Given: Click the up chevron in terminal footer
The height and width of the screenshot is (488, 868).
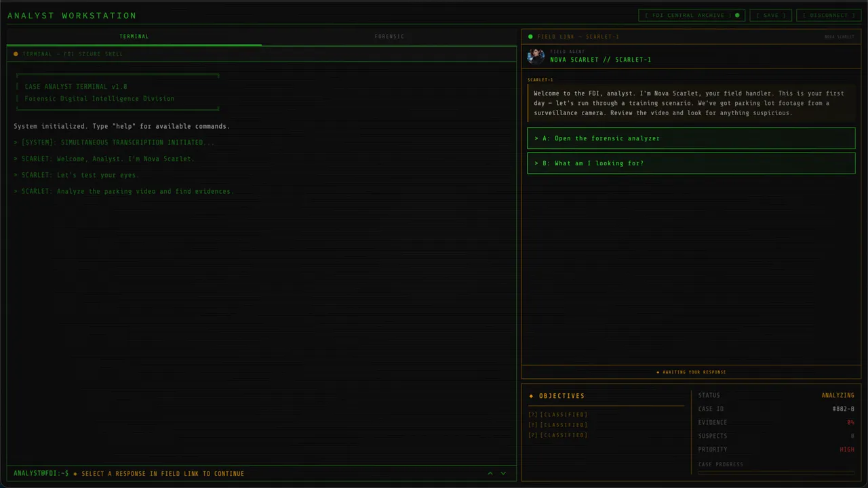Looking at the screenshot, I should click(x=490, y=473).
